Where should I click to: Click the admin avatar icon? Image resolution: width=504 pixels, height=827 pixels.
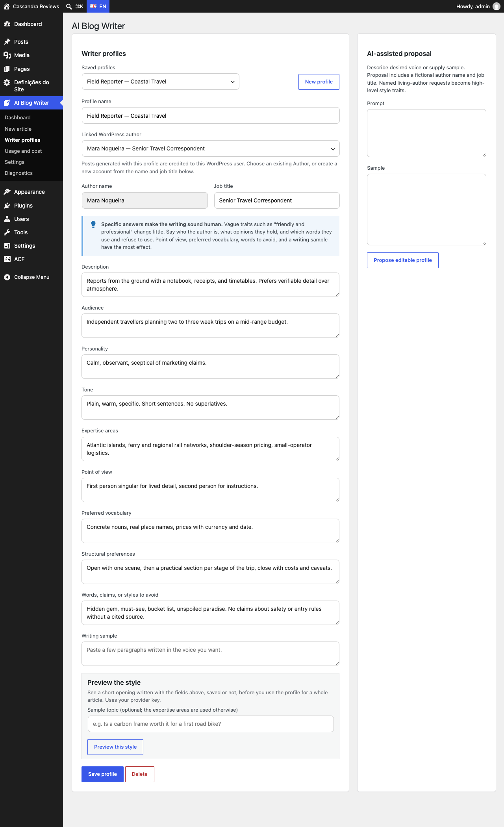497,6
